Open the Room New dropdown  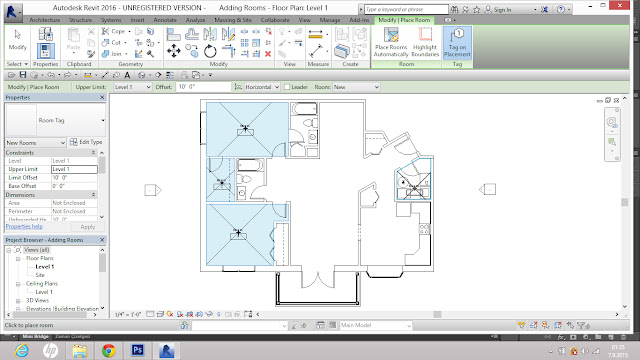pyautogui.click(x=356, y=87)
